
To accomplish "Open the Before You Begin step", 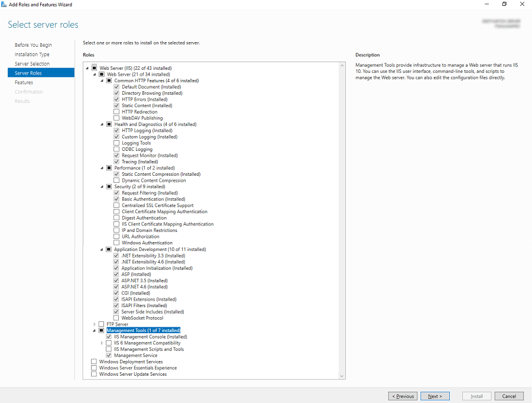I will [33, 45].
